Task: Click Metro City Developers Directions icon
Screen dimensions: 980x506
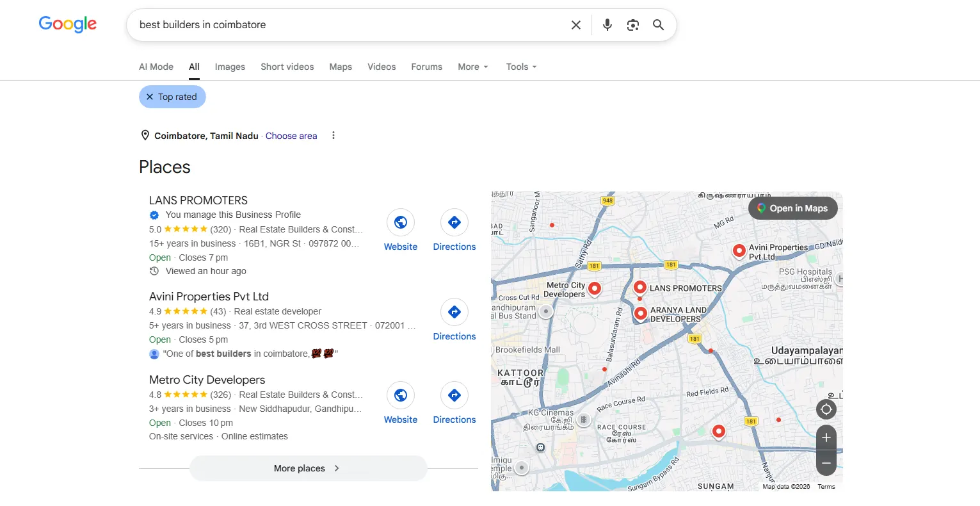Action: click(454, 395)
